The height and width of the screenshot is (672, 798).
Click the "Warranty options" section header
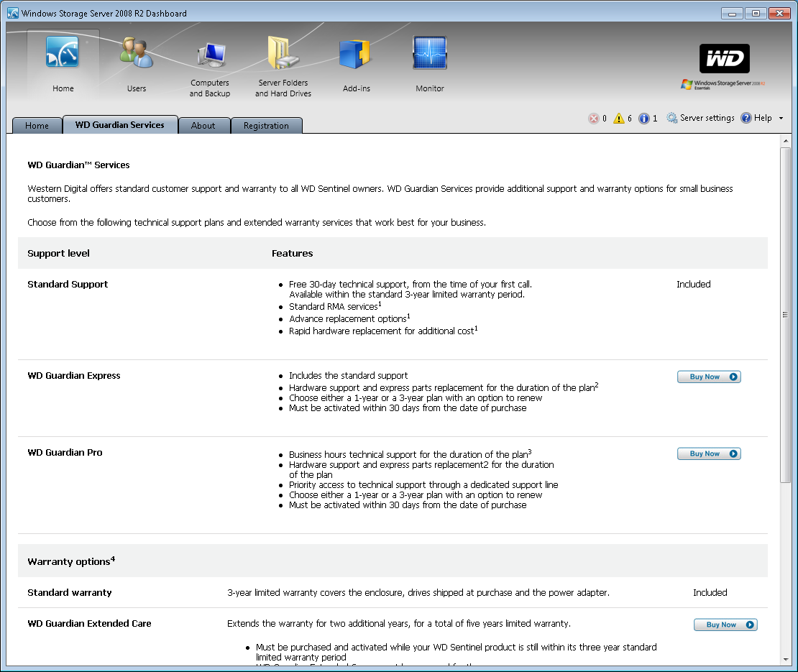coord(70,561)
